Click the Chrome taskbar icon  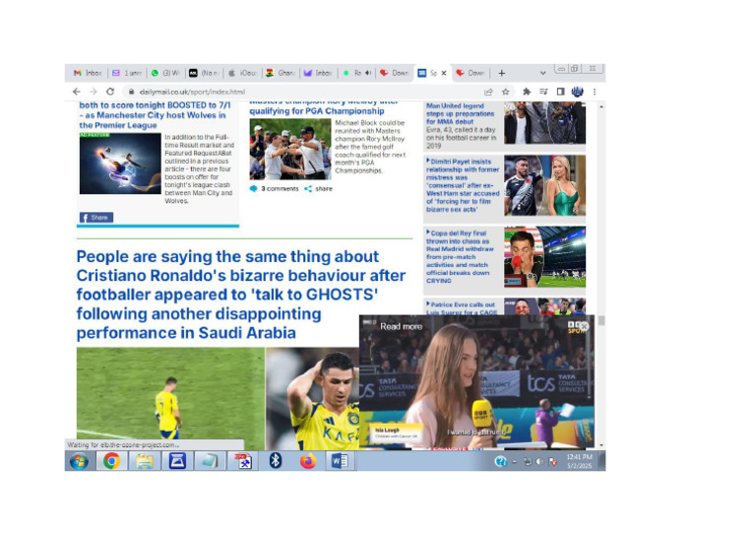pos(111,462)
